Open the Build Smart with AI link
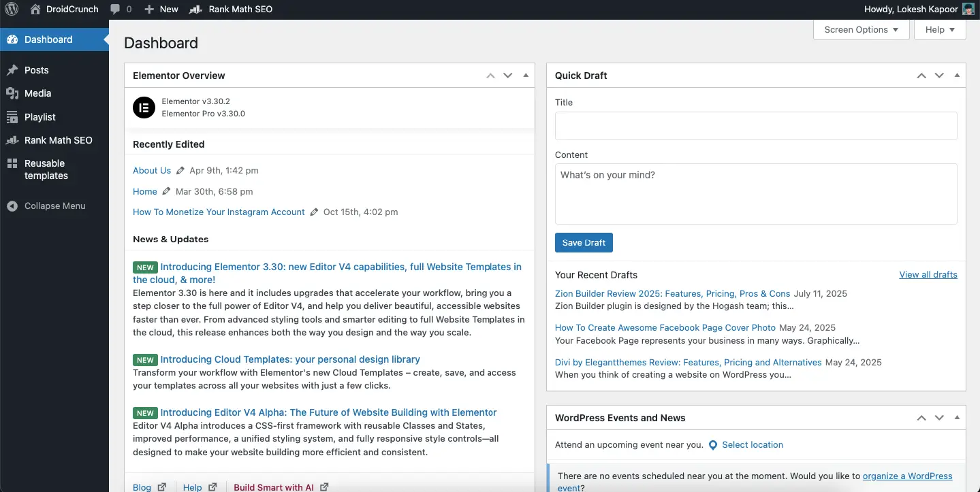980x492 pixels. [274, 487]
